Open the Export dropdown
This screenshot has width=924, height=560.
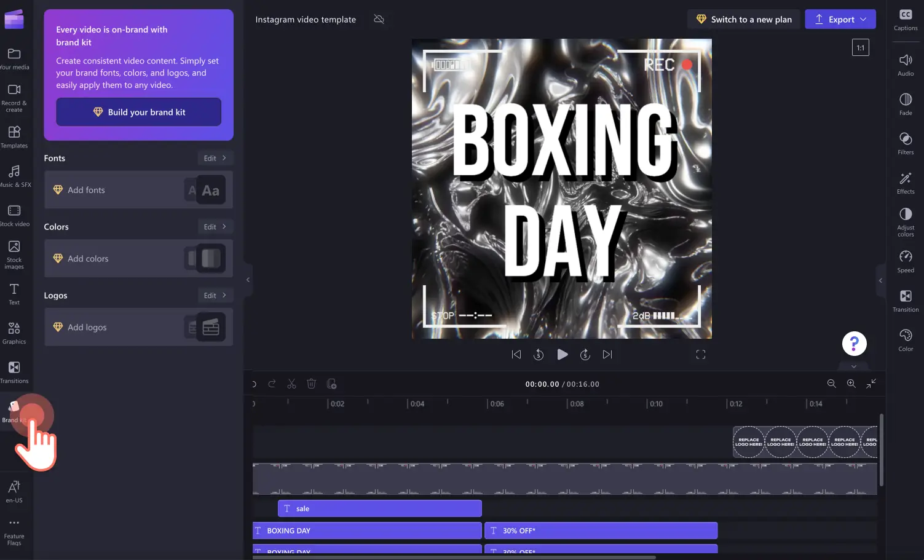pos(840,19)
